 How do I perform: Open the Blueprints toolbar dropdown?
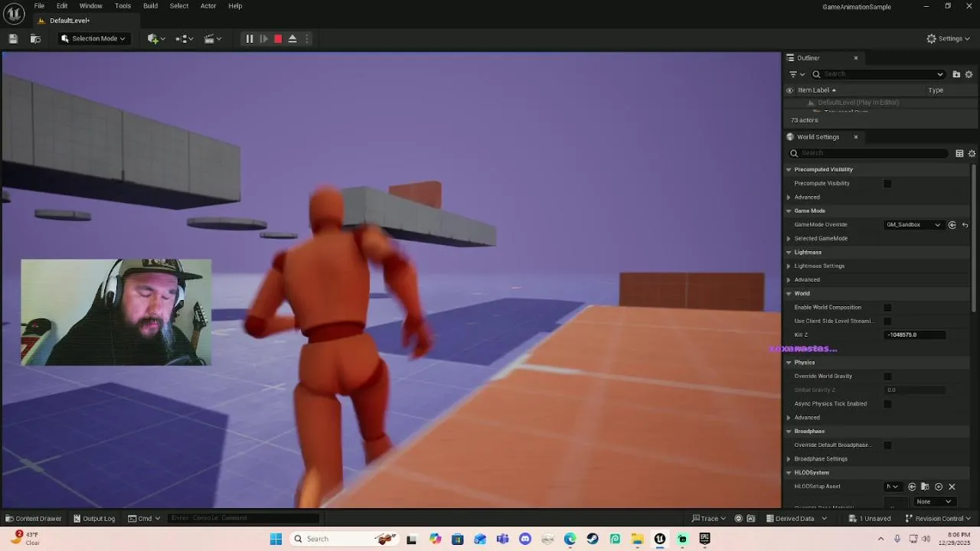point(185,38)
